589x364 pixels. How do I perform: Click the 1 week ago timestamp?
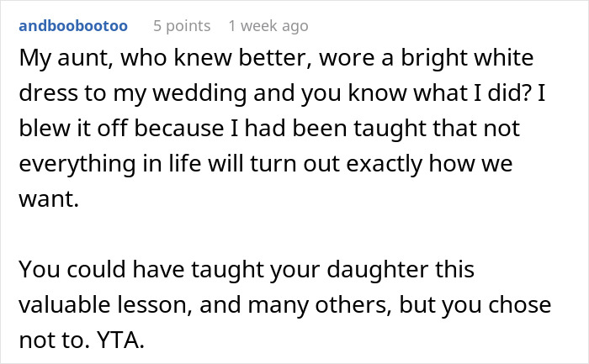point(268,26)
